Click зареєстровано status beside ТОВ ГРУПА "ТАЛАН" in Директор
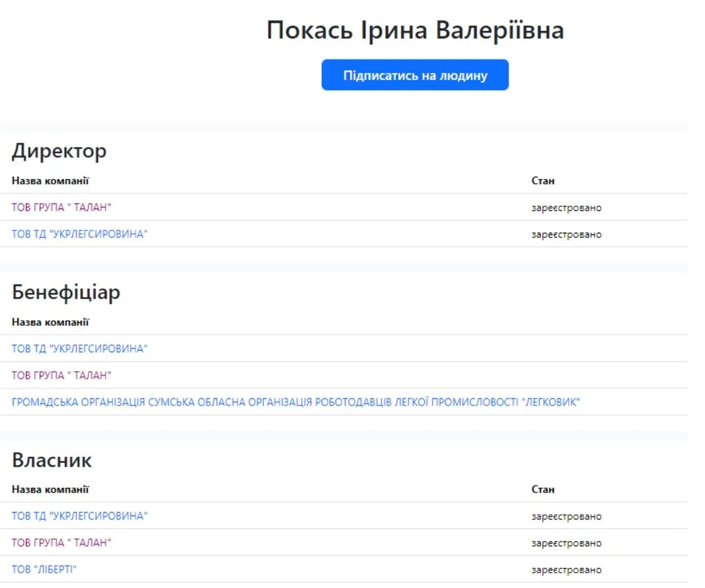 pyautogui.click(x=567, y=207)
